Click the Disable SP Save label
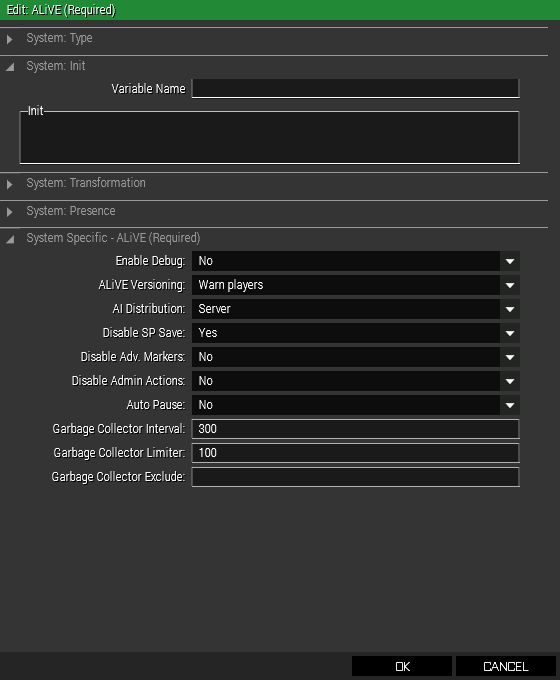 [144, 333]
